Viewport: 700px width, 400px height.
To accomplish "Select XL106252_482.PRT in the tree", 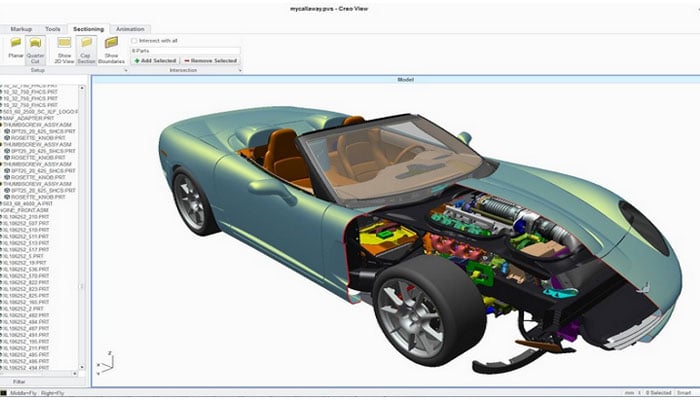I will [26, 315].
